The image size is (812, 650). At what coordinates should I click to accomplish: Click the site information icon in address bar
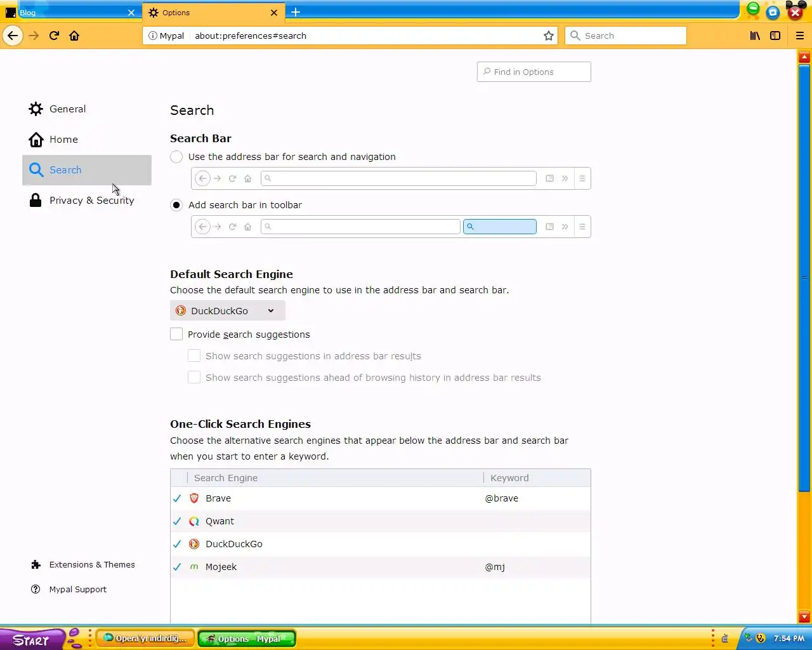pyautogui.click(x=153, y=36)
